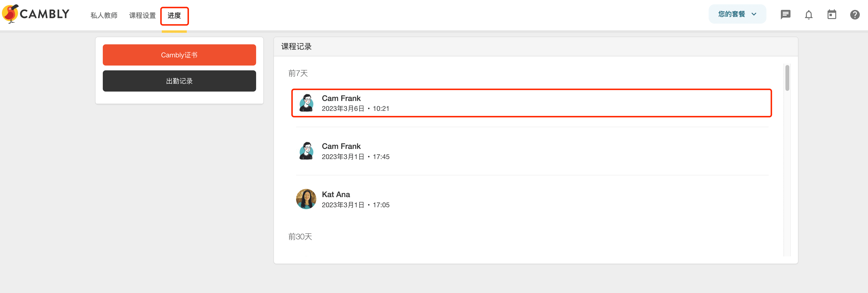
Task: Open Cam Frank lesson on 2023年3月6日 at 10:21
Action: [x=531, y=103]
